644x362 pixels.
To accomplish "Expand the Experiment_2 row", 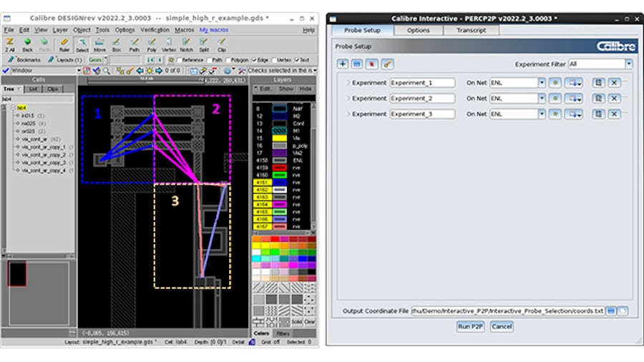I will [x=348, y=99].
